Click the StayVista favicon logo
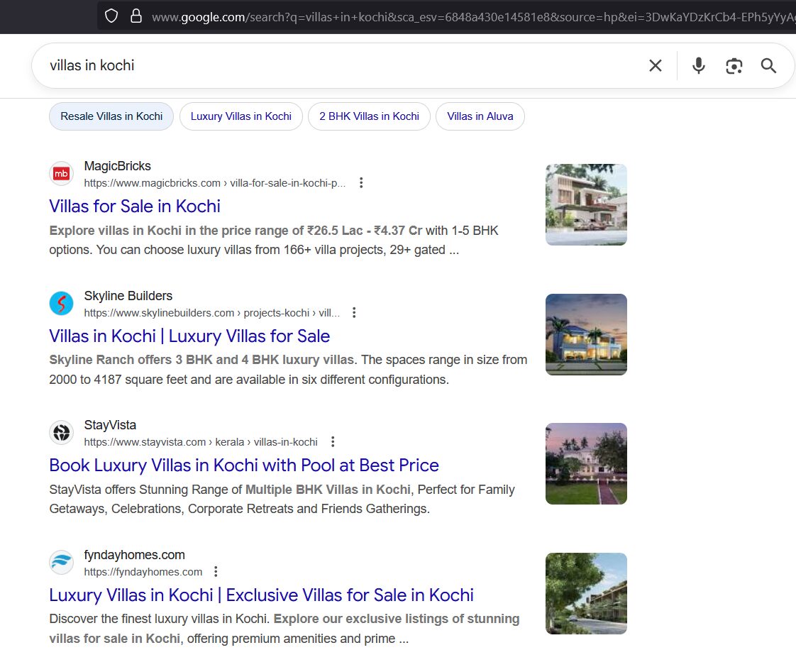Viewport: 796px width, 672px height. (62, 433)
